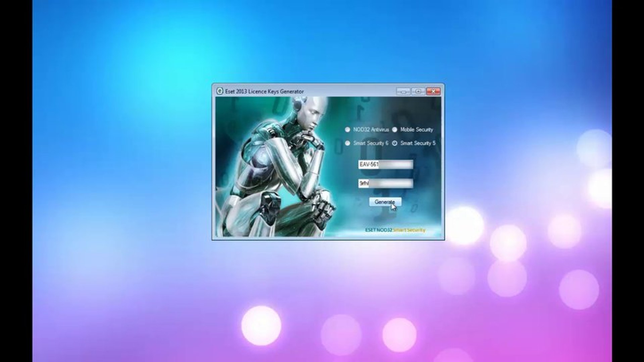The image size is (644, 362).
Task: Click the username field starting with EAV-561
Action: coord(386,164)
